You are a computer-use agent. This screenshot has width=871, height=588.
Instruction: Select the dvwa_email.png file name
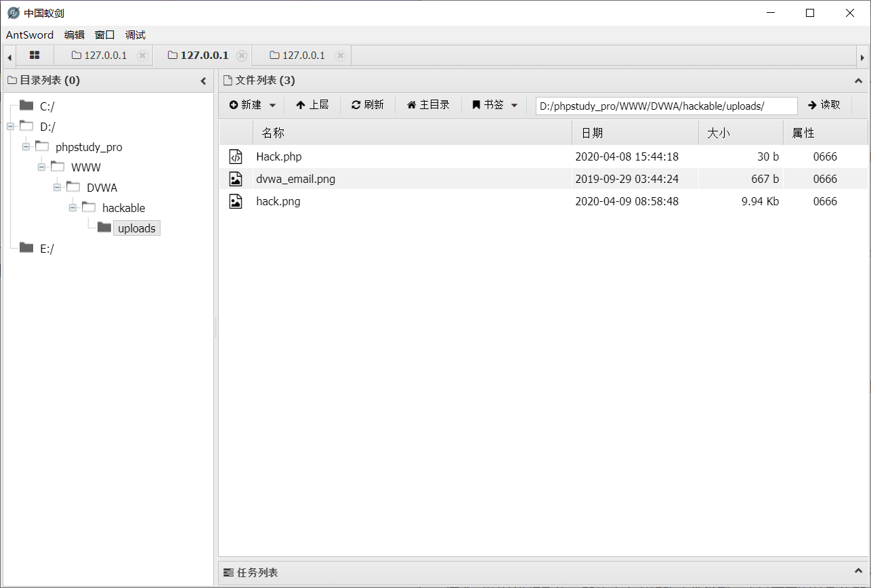[296, 180]
